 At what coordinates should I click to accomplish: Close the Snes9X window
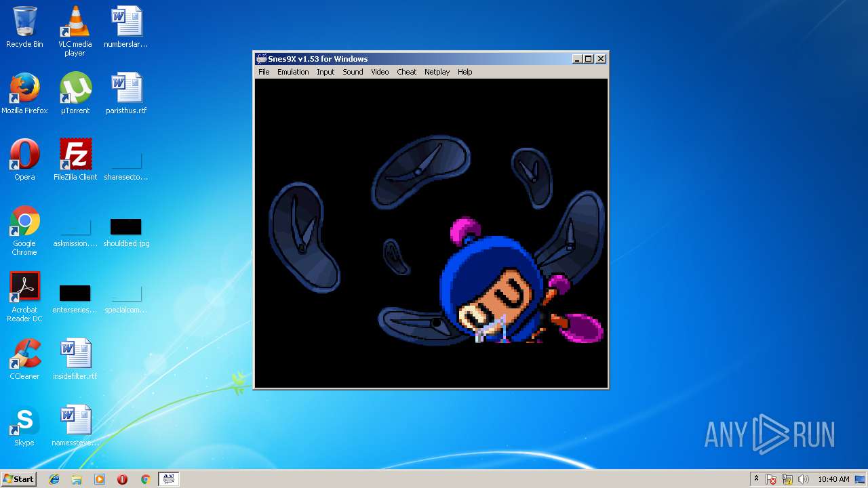(601, 59)
